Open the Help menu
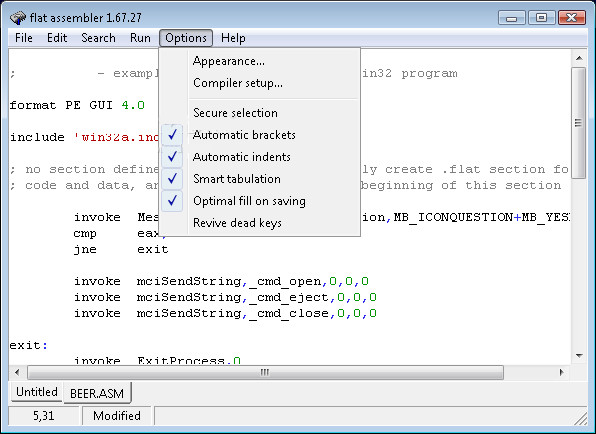 click(233, 38)
